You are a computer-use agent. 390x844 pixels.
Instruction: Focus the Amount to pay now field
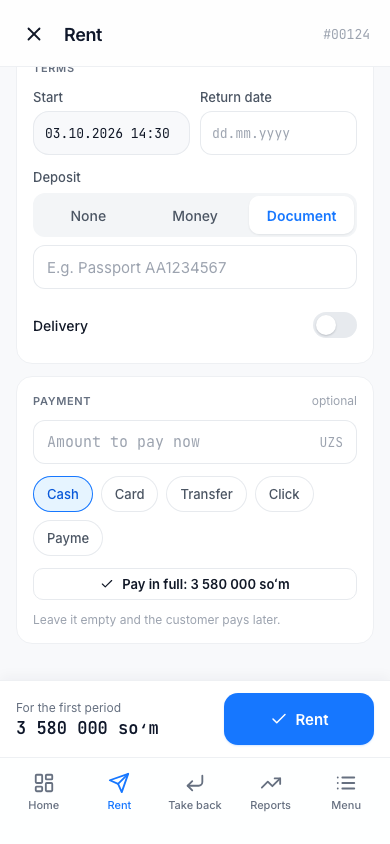[x=195, y=442]
